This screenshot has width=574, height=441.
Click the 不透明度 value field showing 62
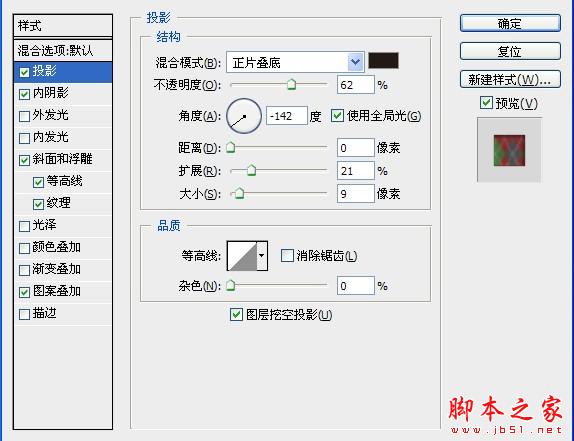355,85
